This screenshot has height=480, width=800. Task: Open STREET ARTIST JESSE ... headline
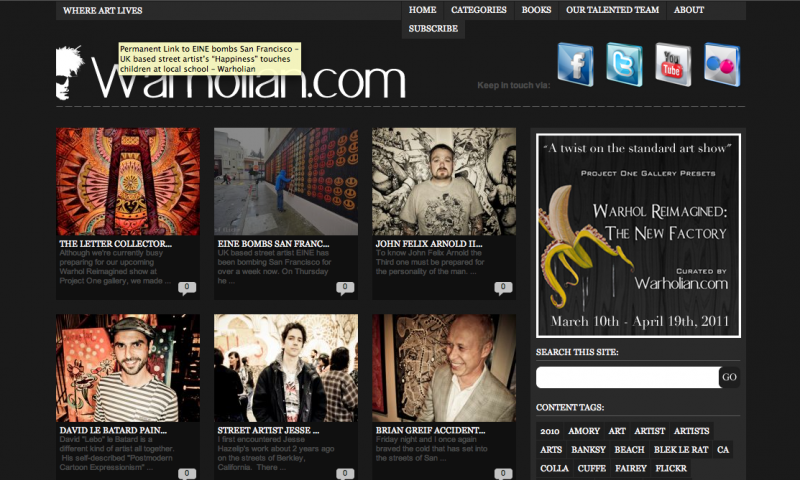click(268, 430)
